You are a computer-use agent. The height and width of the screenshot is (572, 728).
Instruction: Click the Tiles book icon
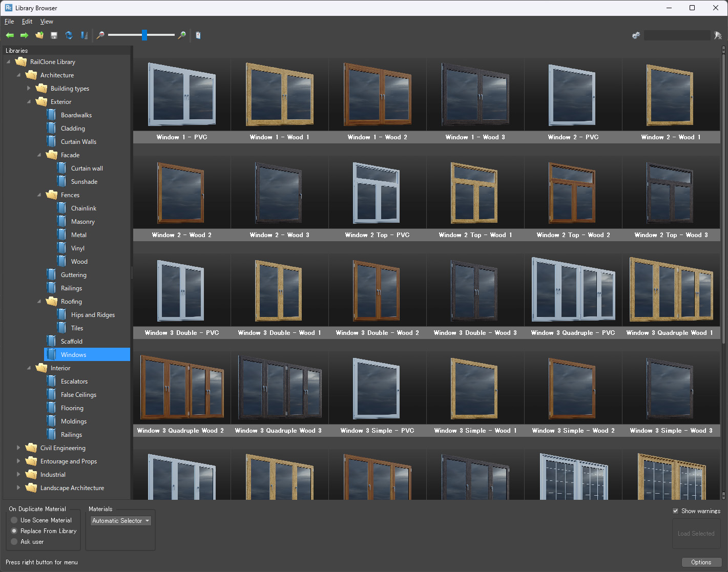pos(61,328)
